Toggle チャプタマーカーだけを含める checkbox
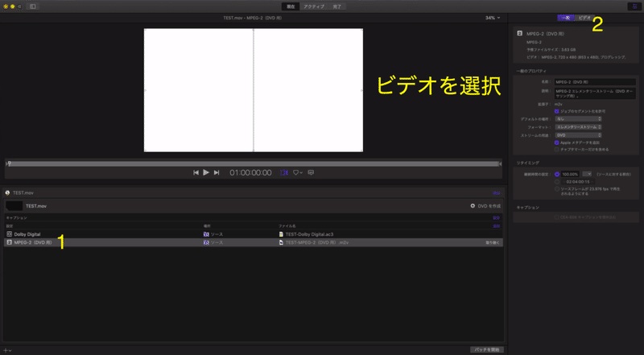644x355 pixels. point(557,150)
